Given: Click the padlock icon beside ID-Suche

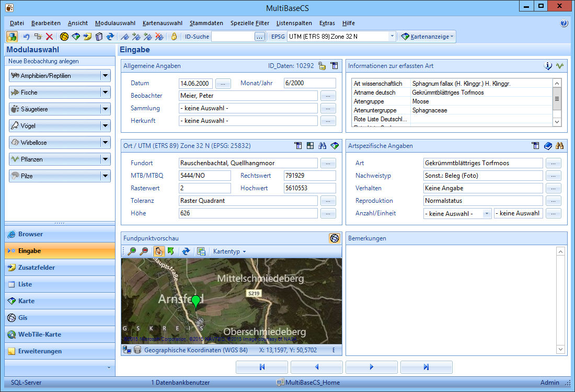Looking at the screenshot, I should (174, 37).
